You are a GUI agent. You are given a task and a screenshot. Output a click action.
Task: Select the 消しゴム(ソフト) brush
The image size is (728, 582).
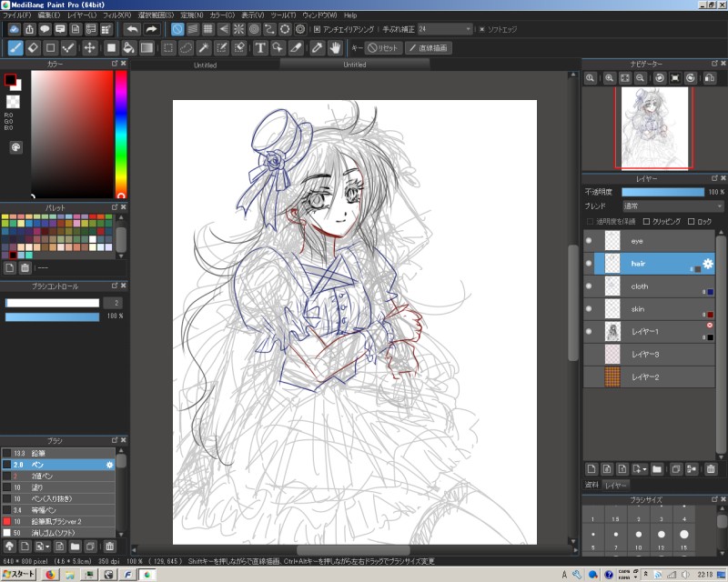pyautogui.click(x=58, y=532)
